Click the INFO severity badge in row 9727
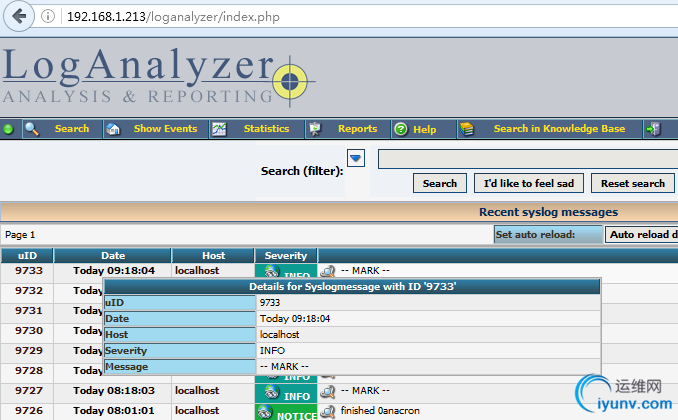Image resolution: width=678 pixels, height=420 pixels. 286,394
